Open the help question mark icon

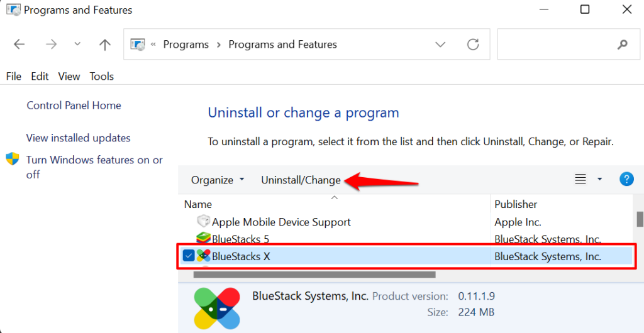tap(626, 180)
